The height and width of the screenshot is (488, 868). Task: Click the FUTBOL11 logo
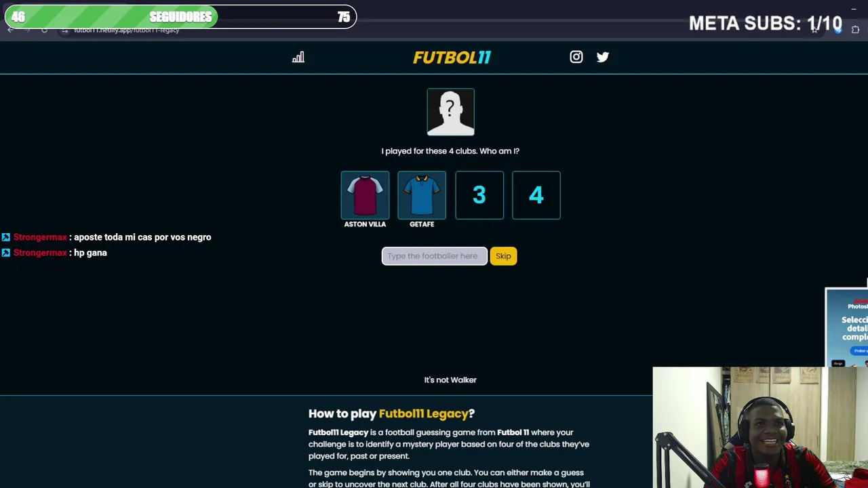pos(452,58)
